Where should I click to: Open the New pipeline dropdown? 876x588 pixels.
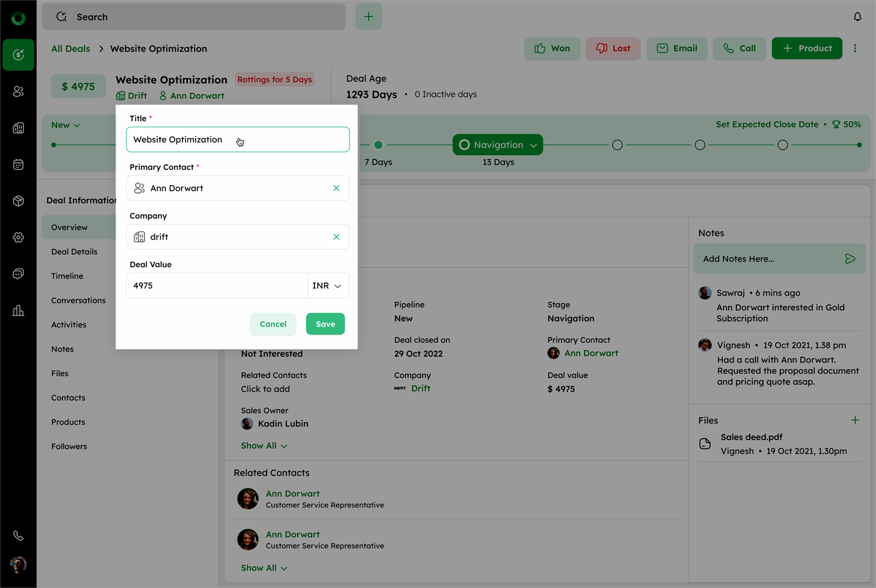coord(66,125)
